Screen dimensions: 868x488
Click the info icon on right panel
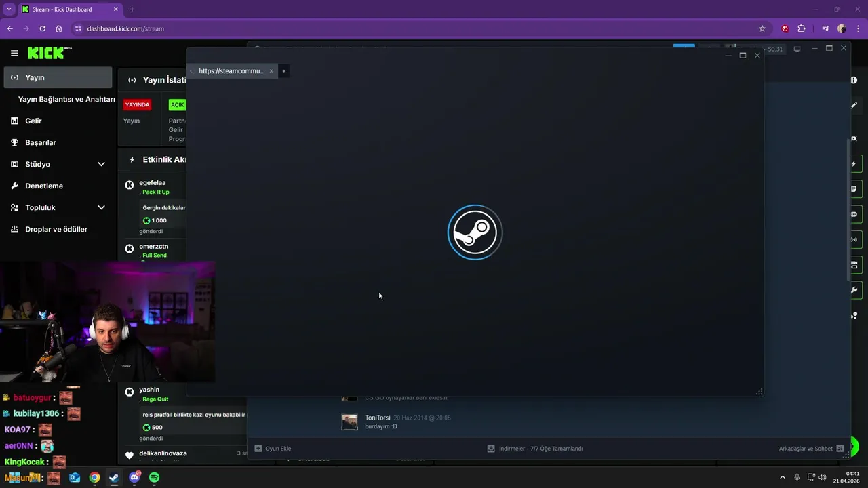854,80
